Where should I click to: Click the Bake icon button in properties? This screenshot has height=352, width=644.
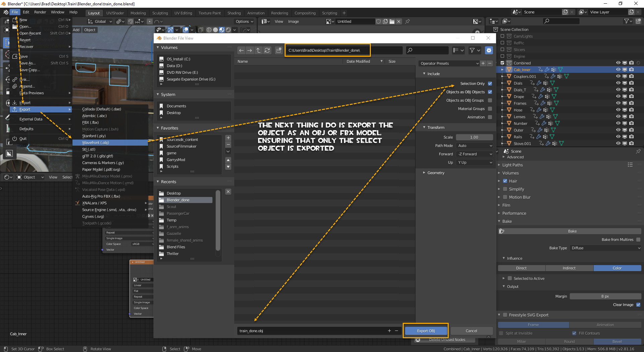[x=569, y=231]
